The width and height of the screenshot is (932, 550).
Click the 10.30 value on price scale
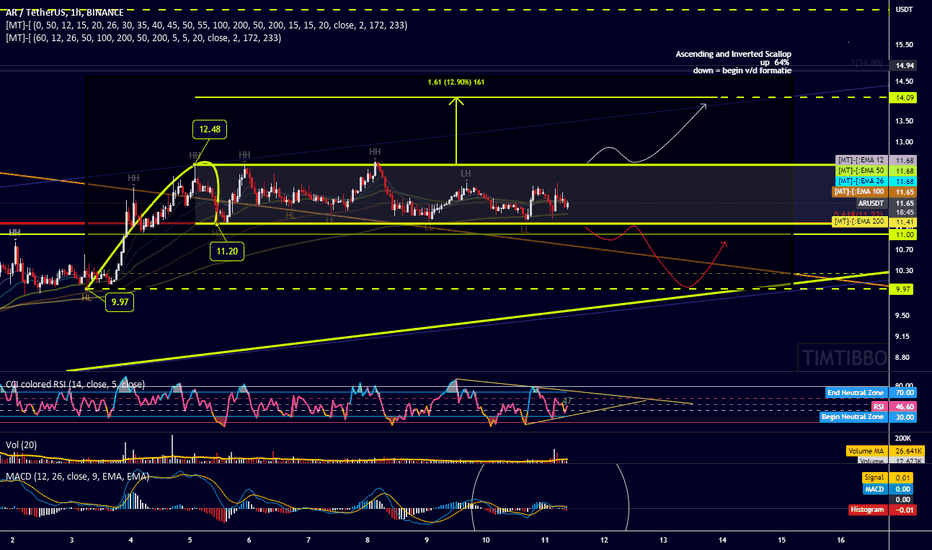coord(904,271)
